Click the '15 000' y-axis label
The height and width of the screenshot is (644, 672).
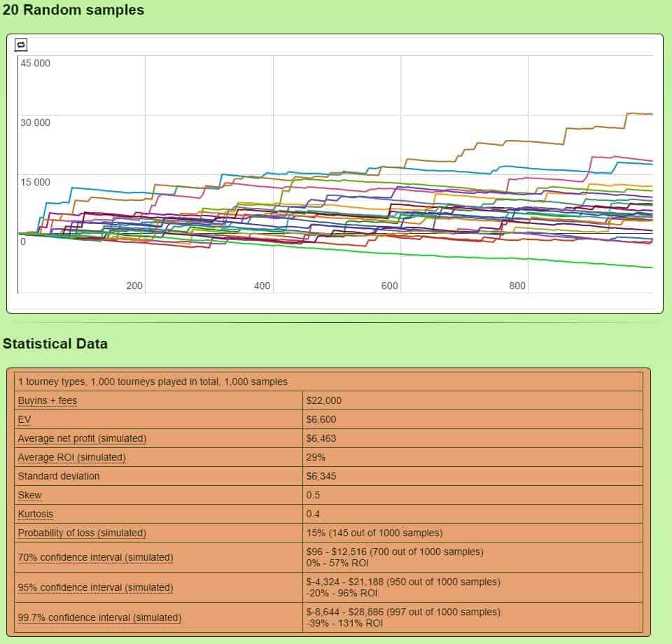click(x=35, y=183)
